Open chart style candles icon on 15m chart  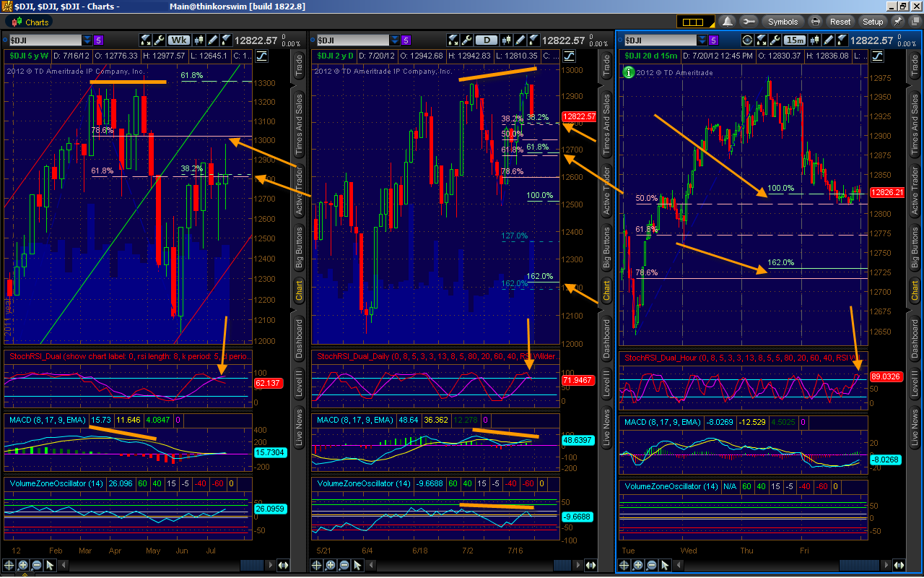tap(815, 40)
